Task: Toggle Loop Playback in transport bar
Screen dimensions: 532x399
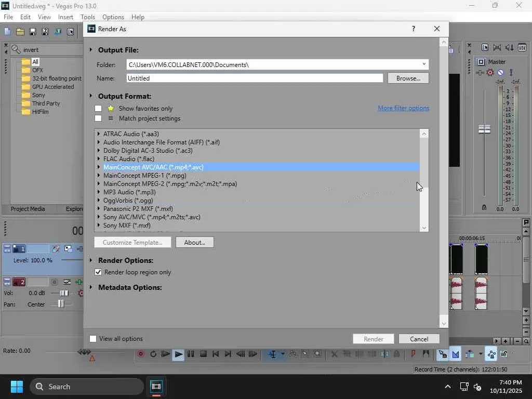Action: 153,354
